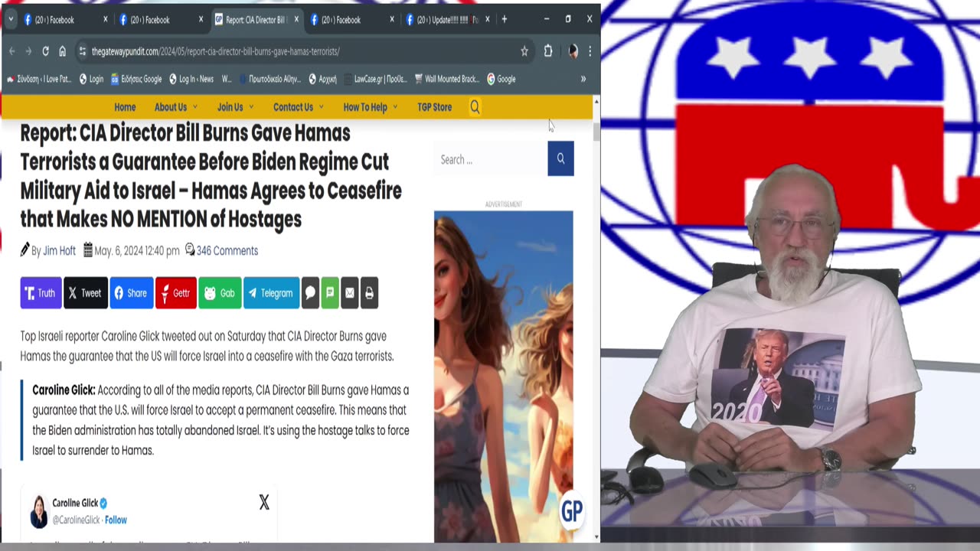Viewport: 980px width, 551px height.
Task: Open the @CarolineGlick handle link
Action: click(x=76, y=520)
